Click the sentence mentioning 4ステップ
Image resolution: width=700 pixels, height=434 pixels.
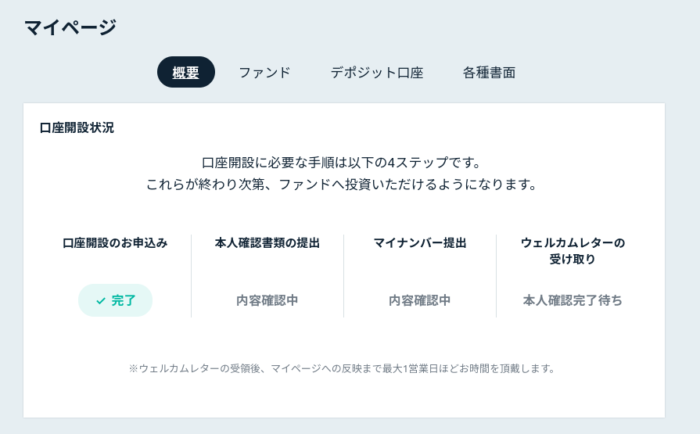[x=342, y=163]
